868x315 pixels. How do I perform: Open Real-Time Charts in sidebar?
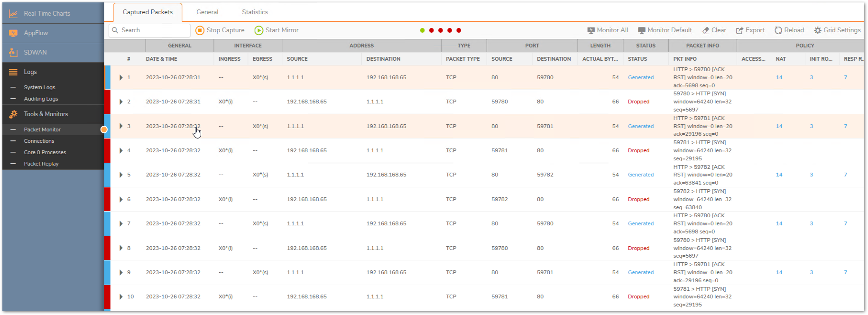coord(47,13)
